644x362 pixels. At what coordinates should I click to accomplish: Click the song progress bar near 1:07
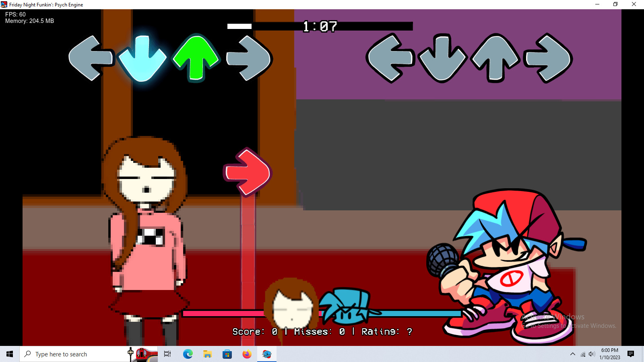click(x=320, y=27)
